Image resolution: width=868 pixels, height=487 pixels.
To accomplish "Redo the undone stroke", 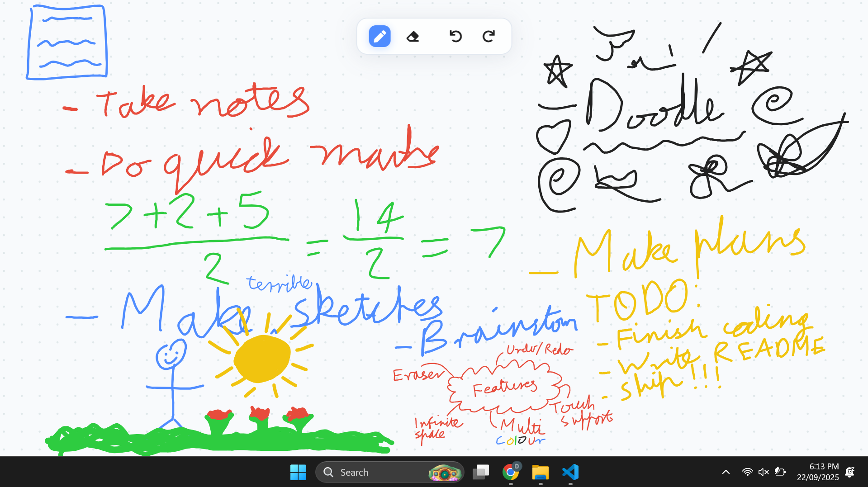I will [x=489, y=36].
